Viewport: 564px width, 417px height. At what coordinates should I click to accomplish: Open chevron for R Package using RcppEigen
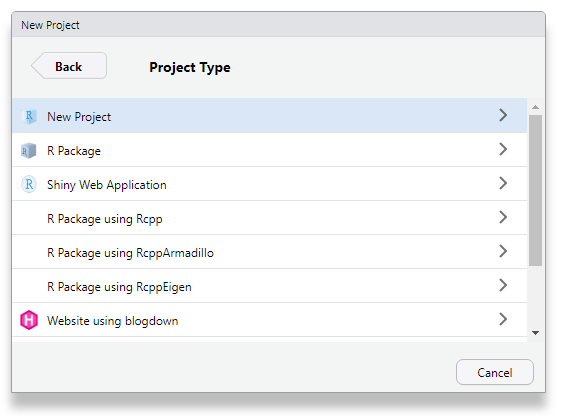click(x=503, y=285)
